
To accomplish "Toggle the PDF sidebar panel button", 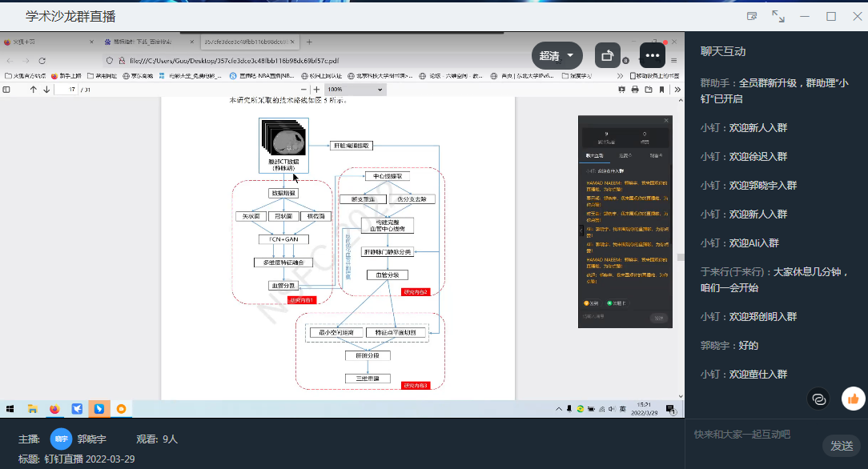I will [7, 90].
